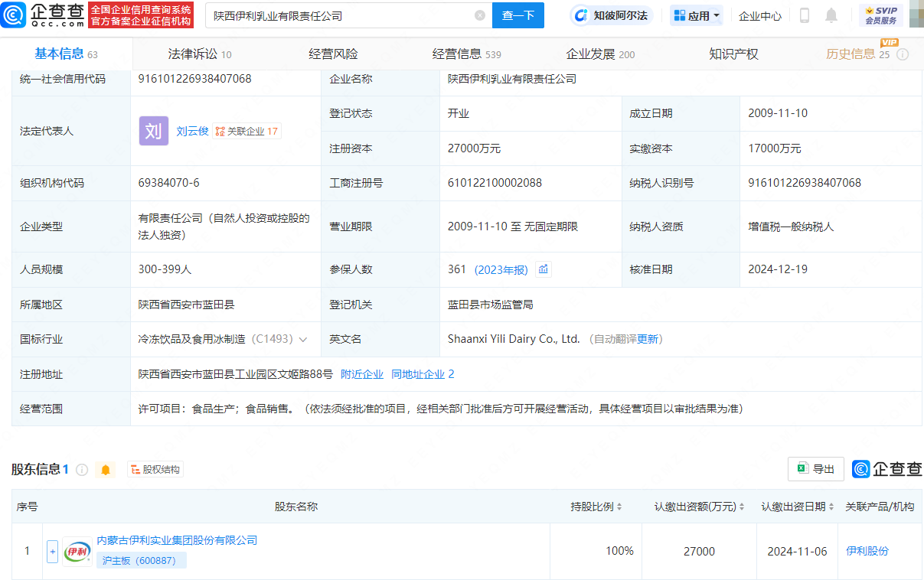Click registered capital value 27000万元

(x=474, y=148)
